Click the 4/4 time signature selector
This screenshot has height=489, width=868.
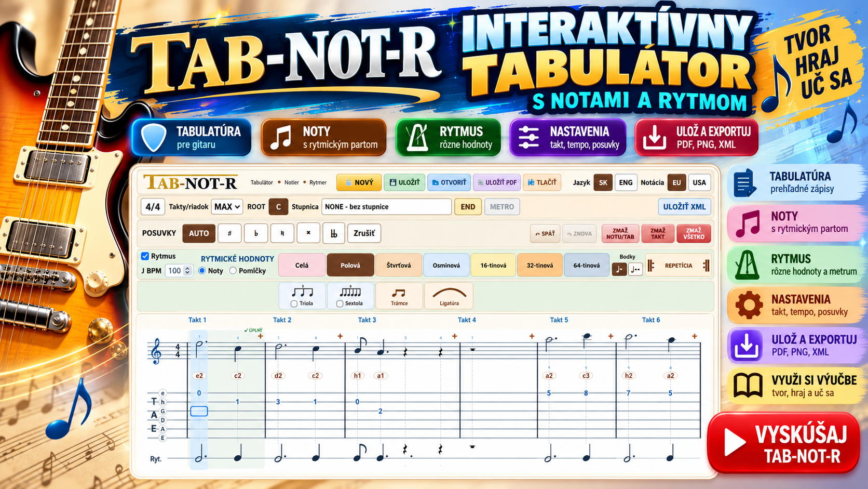(x=153, y=207)
